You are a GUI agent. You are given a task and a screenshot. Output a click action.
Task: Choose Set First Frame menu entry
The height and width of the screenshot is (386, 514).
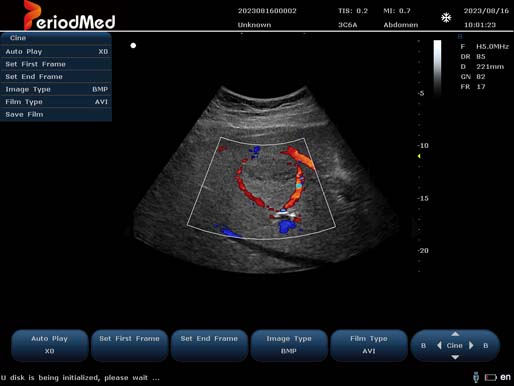coord(56,64)
